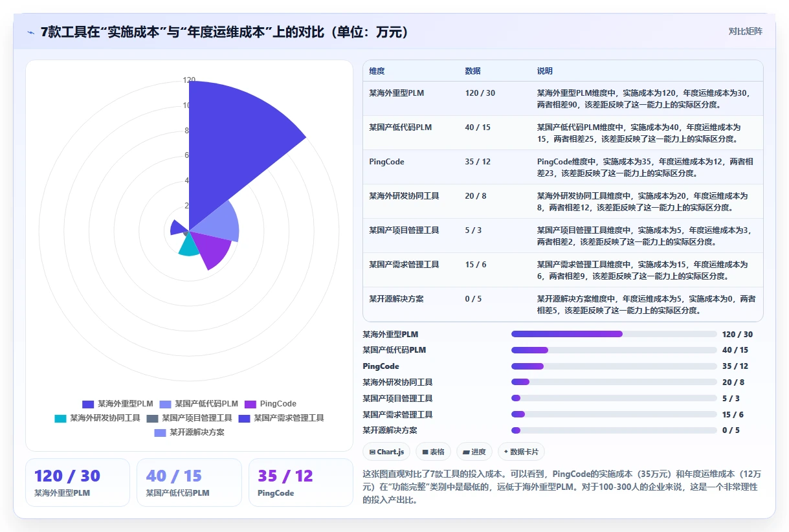Click the 数据 column header
This screenshot has height=532, width=789.
pos(472,71)
